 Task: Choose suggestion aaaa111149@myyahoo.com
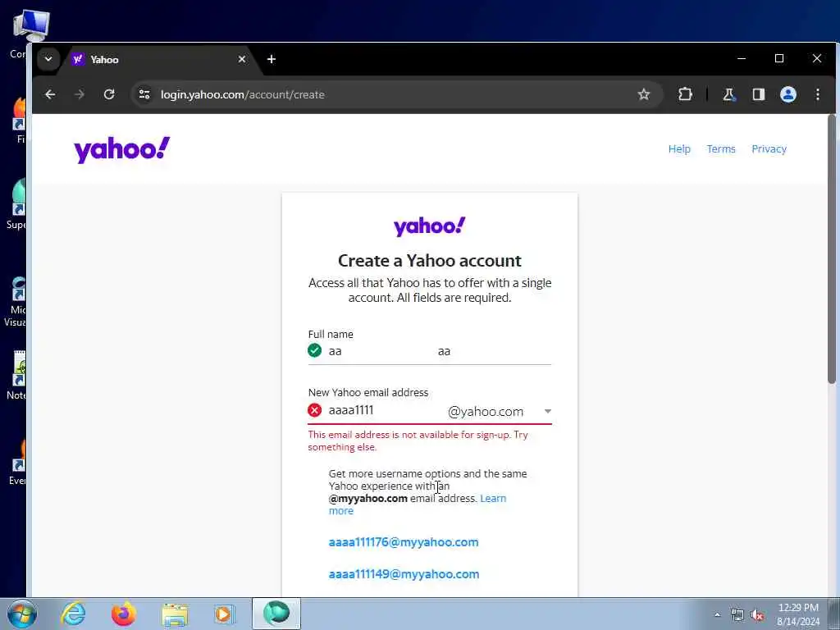click(404, 574)
